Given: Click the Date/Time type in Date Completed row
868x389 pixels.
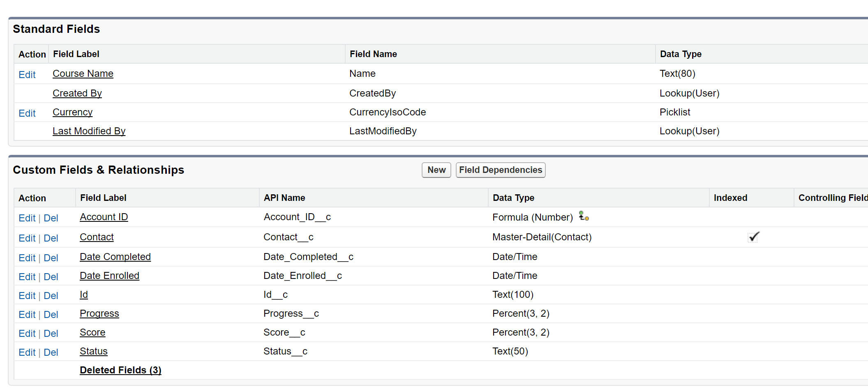Looking at the screenshot, I should [x=515, y=257].
